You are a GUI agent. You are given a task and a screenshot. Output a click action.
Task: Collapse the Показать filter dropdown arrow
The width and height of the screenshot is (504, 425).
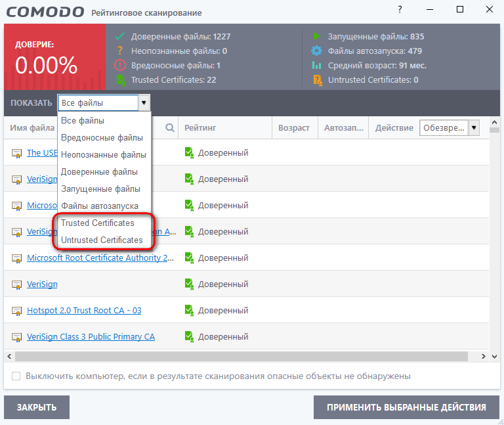coord(144,103)
